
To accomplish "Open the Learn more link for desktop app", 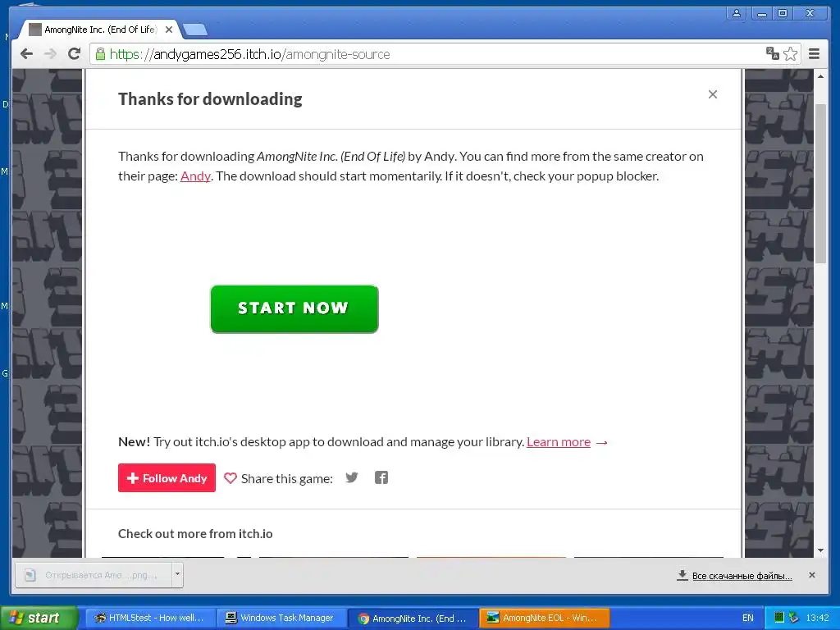I will (558, 442).
